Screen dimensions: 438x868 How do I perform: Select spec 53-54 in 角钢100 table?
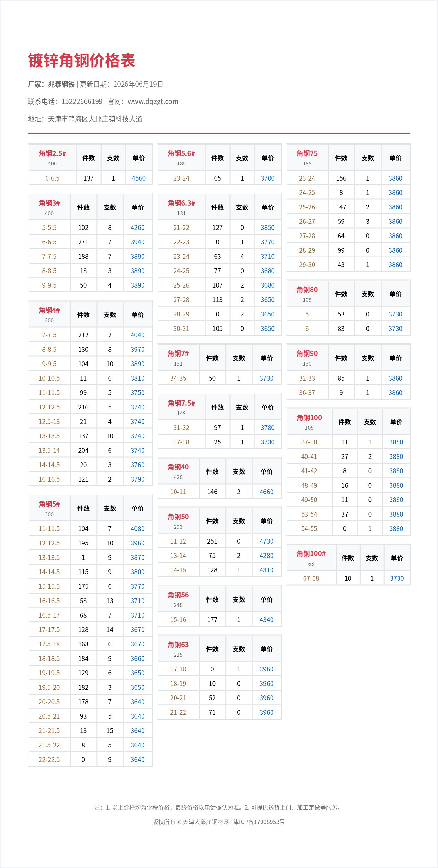(309, 515)
